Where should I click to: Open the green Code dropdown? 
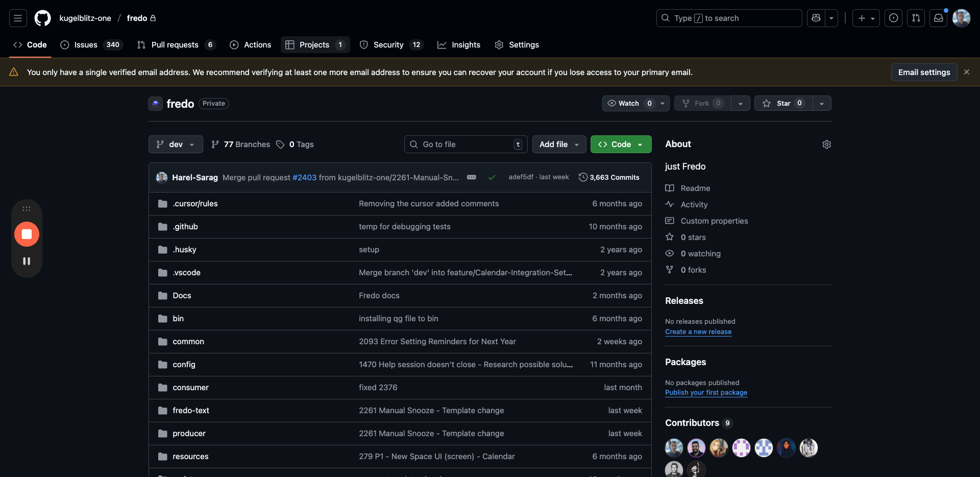pos(621,145)
